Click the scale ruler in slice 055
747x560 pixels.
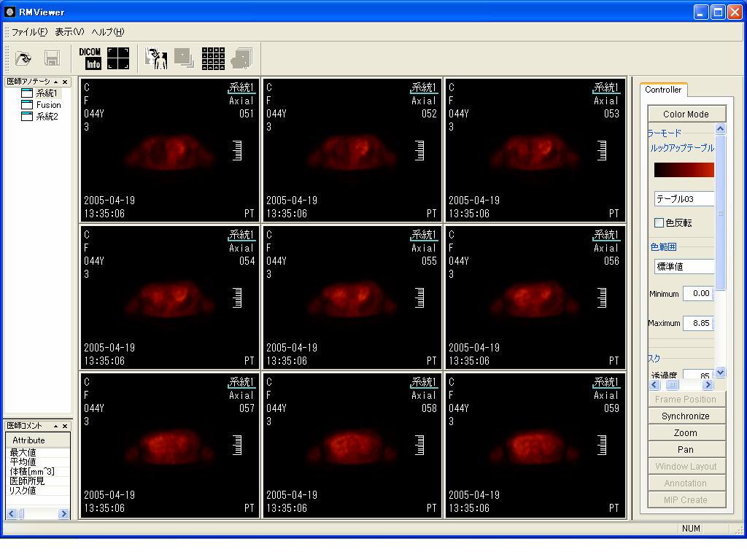tap(419, 297)
